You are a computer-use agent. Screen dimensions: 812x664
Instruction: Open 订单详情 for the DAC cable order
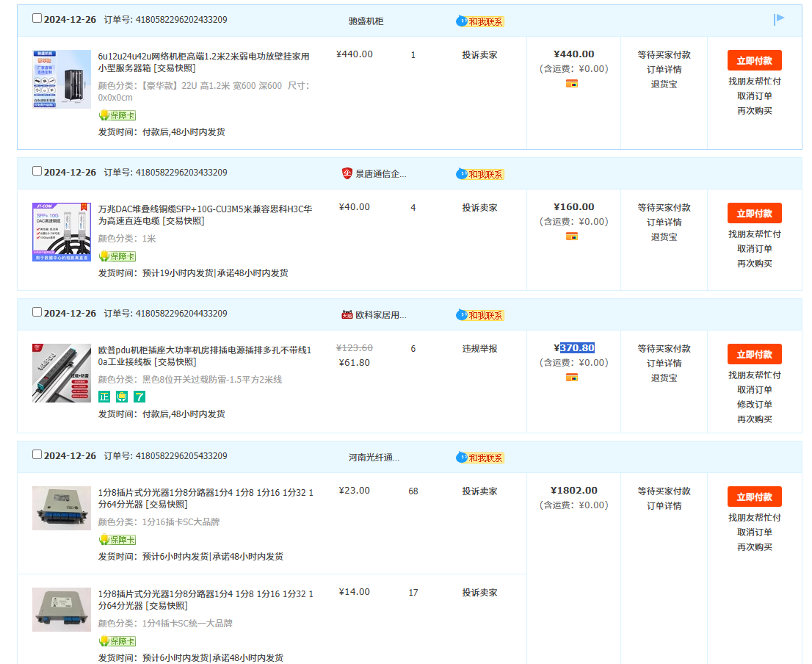pos(664,223)
